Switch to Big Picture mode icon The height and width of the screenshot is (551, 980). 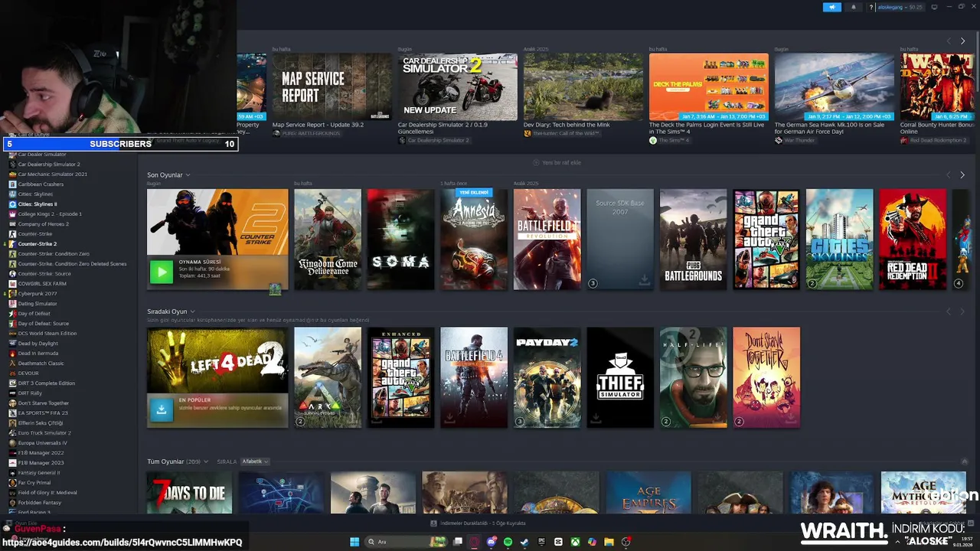click(x=934, y=7)
